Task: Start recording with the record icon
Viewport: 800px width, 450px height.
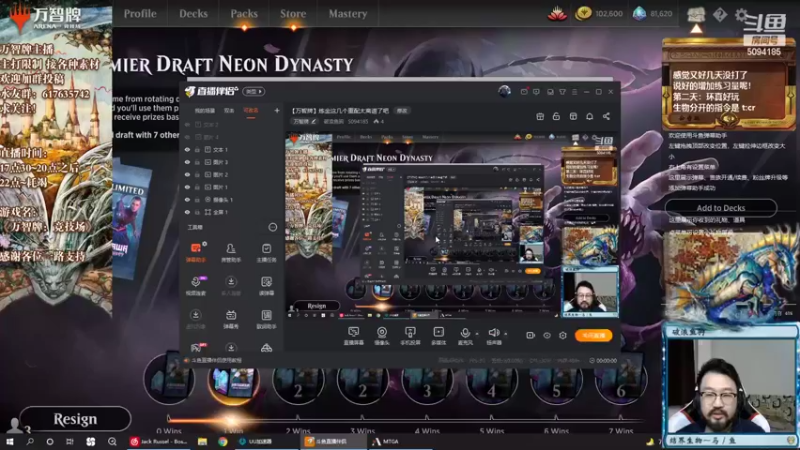Action: tap(531, 335)
